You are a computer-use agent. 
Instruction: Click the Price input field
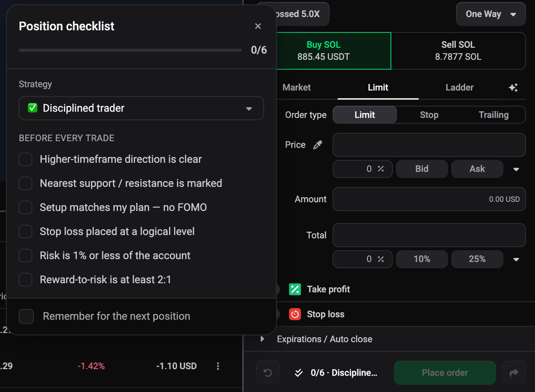(429, 145)
